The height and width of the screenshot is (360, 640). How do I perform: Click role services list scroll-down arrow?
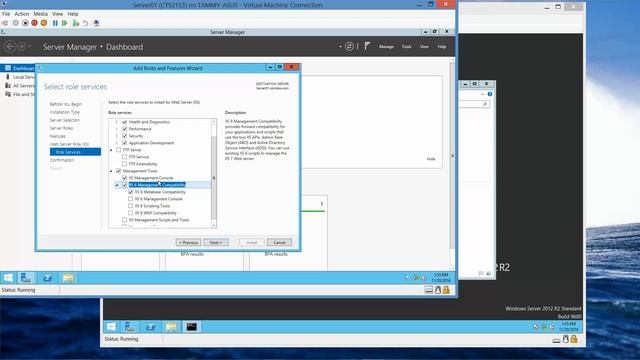click(213, 225)
